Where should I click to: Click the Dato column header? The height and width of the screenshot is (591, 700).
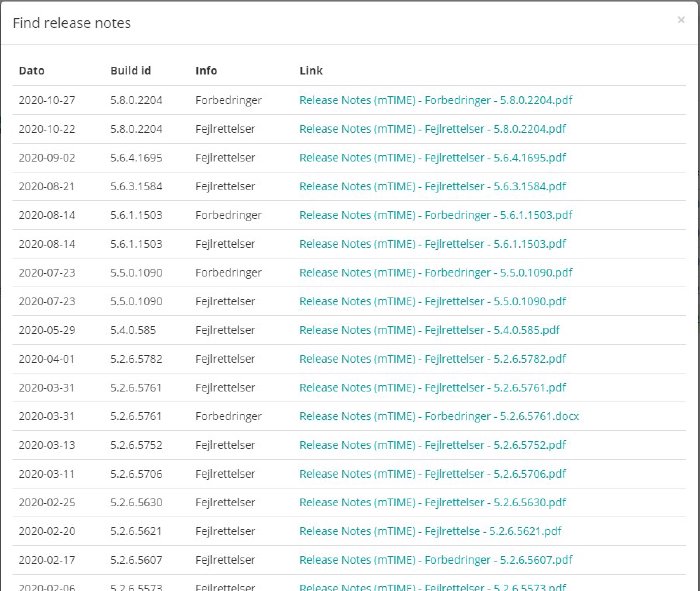tap(32, 71)
